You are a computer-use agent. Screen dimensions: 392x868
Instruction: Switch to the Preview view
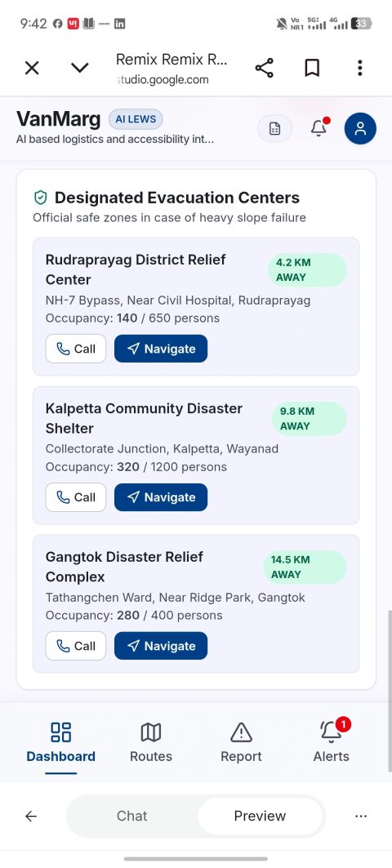[x=260, y=816]
